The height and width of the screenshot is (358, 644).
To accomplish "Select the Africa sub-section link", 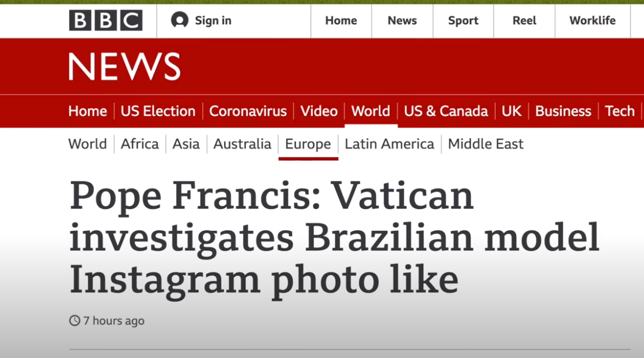I will pos(139,144).
